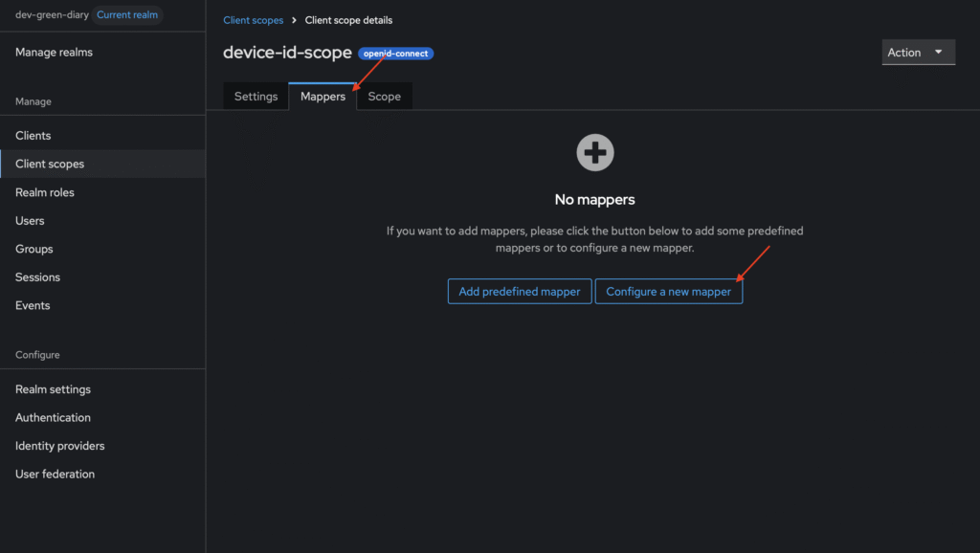Open Identity providers page
Screen dimensions: 980x553
[59, 446]
